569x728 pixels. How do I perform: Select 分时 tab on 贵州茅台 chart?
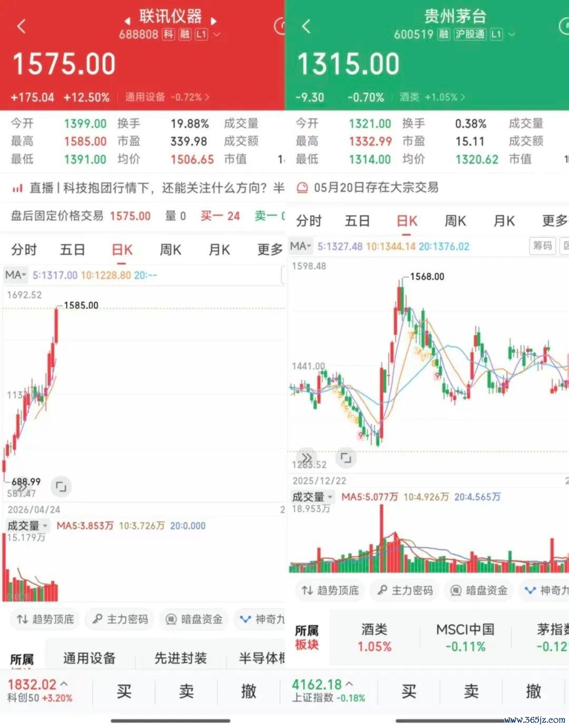309,221
